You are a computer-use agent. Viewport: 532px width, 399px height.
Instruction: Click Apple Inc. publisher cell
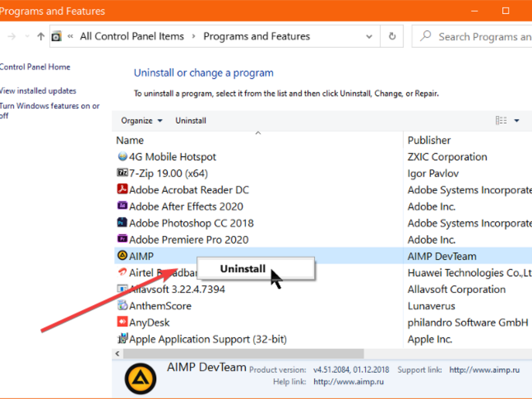coord(430,339)
